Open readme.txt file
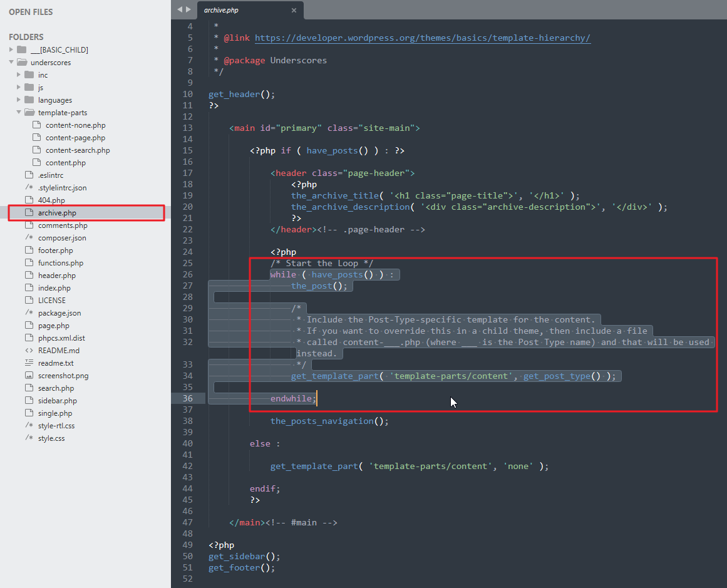This screenshot has height=588, width=727. pyautogui.click(x=56, y=363)
